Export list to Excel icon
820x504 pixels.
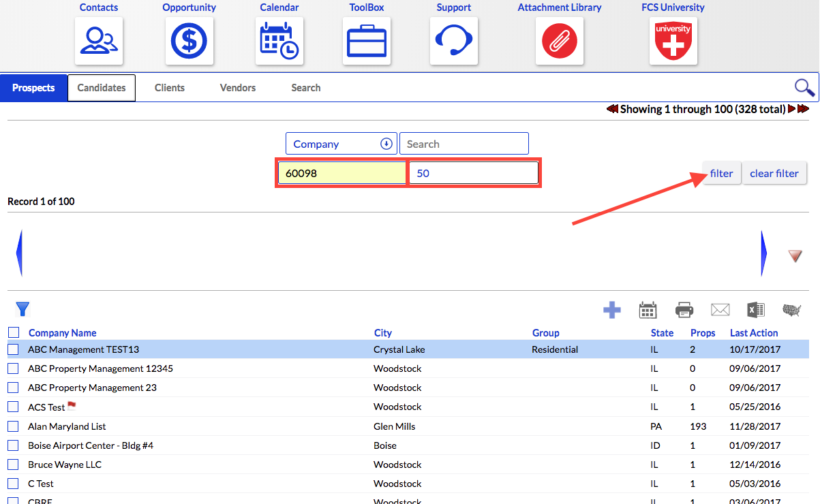pos(755,311)
